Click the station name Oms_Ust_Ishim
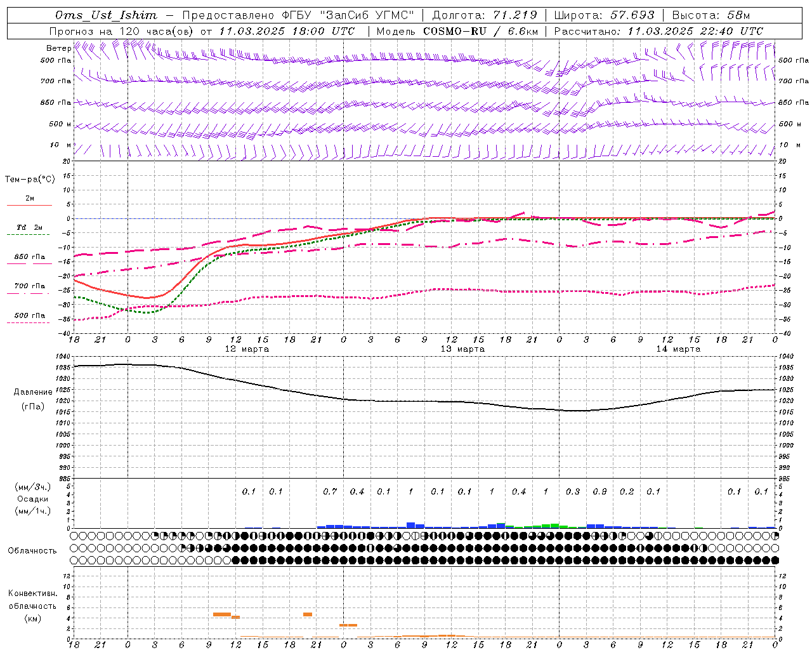The image size is (812, 650). tap(106, 15)
